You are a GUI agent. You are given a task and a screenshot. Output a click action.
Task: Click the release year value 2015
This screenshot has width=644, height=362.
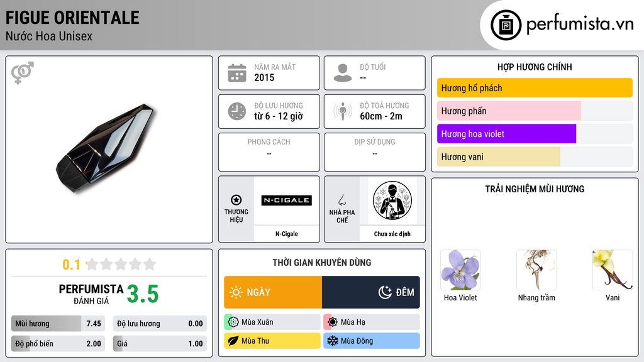pyautogui.click(x=264, y=77)
